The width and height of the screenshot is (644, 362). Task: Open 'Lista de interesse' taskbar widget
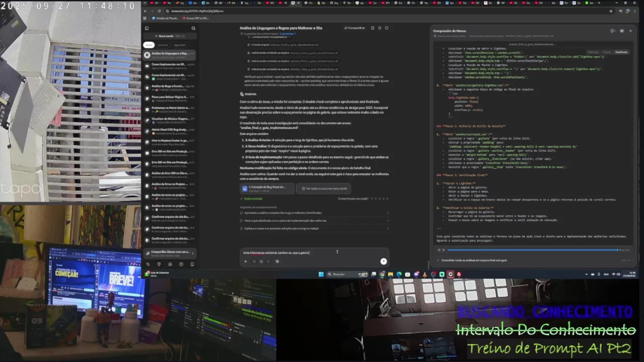click(158, 274)
